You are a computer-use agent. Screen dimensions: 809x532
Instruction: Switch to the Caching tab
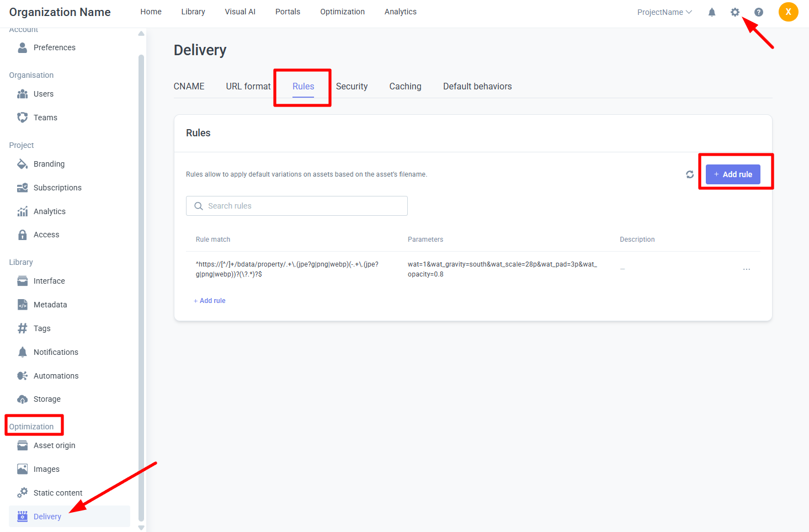[405, 86]
